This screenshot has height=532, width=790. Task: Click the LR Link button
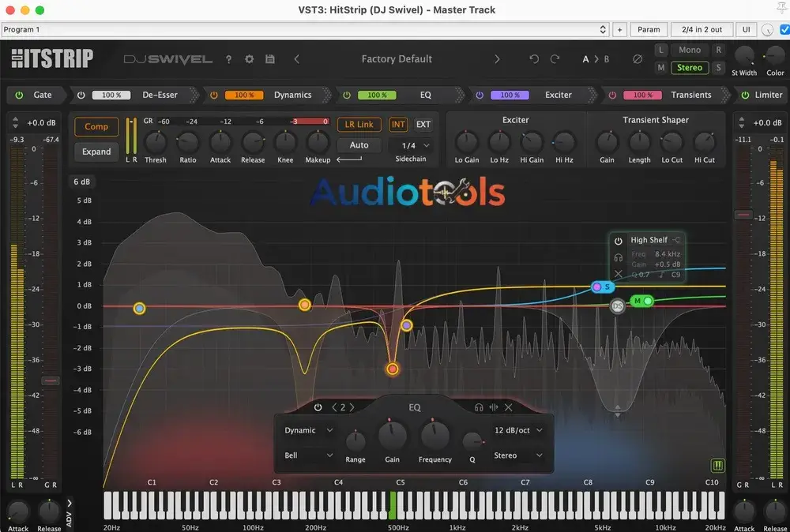(359, 125)
